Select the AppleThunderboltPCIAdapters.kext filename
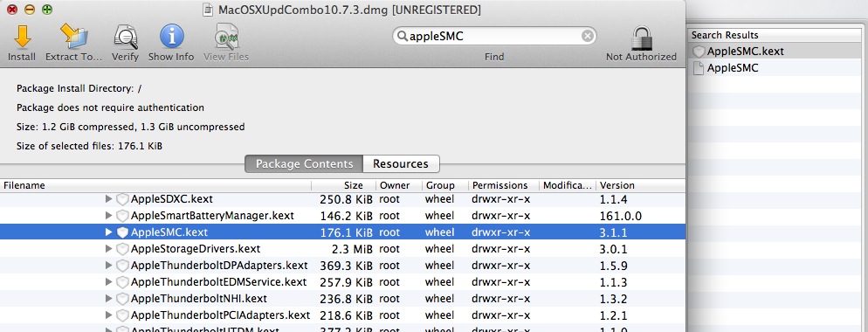 [x=220, y=316]
